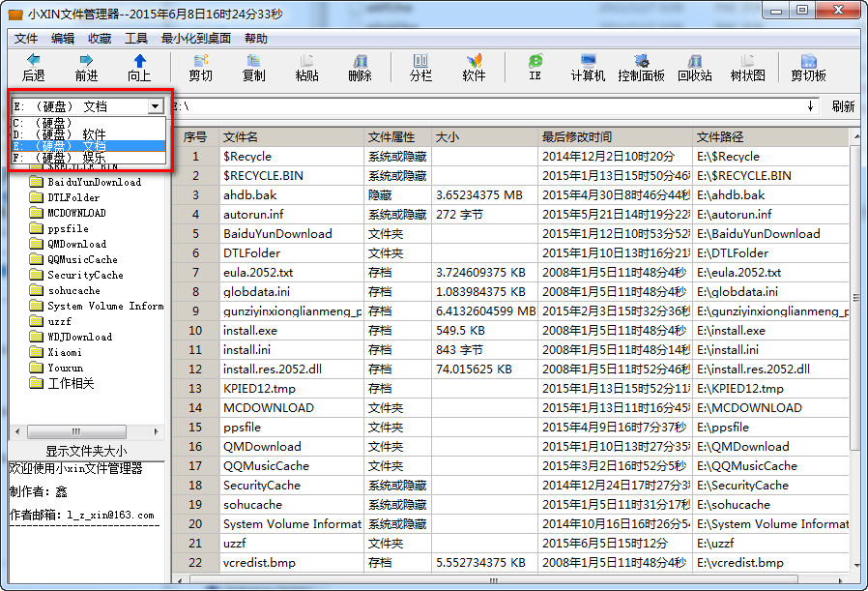Sort by 文件名 column header
Viewport: 868px width, 591px height.
coord(290,137)
